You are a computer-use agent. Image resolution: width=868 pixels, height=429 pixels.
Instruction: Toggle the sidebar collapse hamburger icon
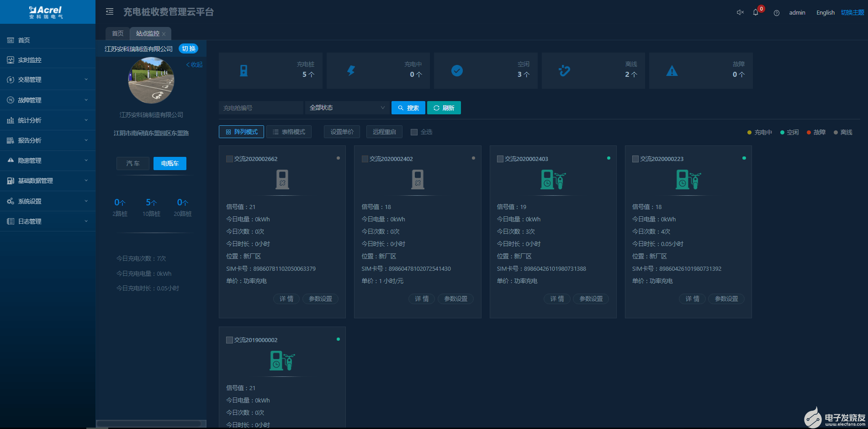(110, 11)
